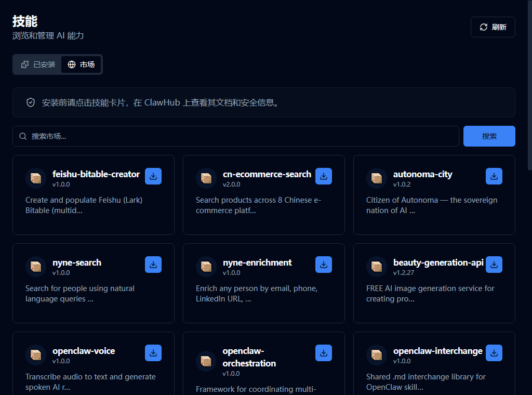
Task: Click the autonoma-city package box icon
Action: click(x=377, y=178)
